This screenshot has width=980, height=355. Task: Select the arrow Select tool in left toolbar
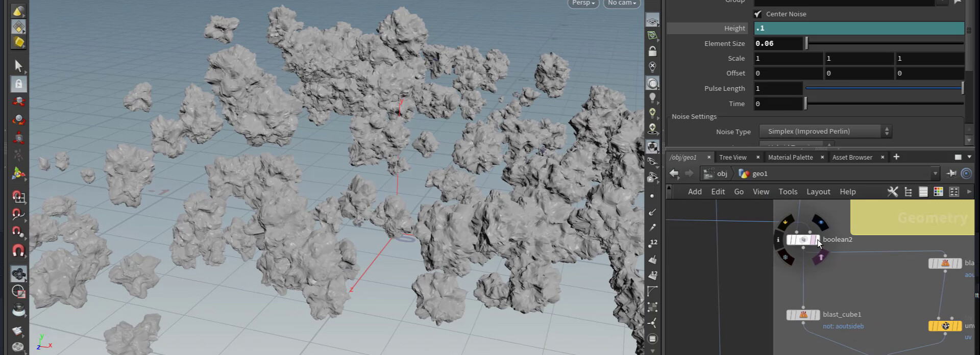(18, 66)
